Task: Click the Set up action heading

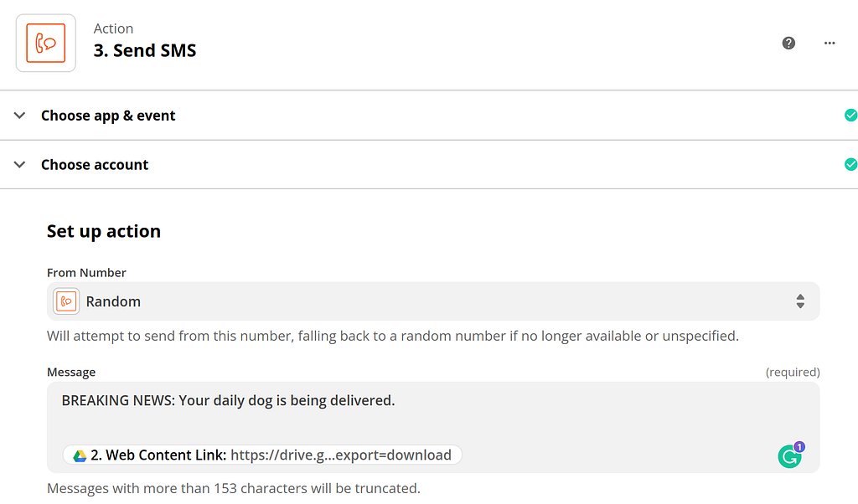Action: point(104,231)
